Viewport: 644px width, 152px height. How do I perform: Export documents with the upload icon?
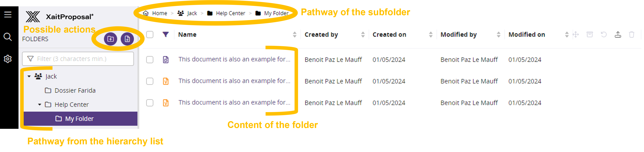pyautogui.click(x=618, y=35)
